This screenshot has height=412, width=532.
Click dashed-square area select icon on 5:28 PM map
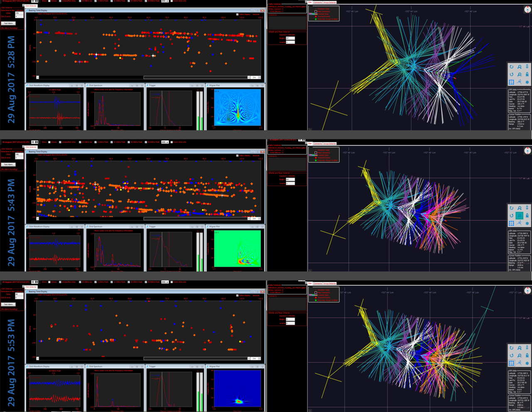[x=512, y=82]
